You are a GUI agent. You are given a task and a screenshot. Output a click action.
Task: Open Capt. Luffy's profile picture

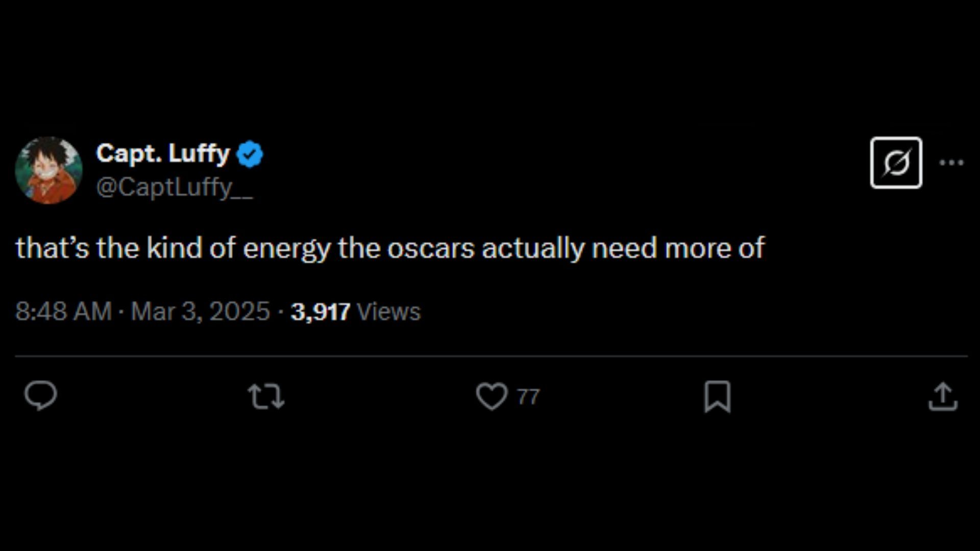point(48,170)
